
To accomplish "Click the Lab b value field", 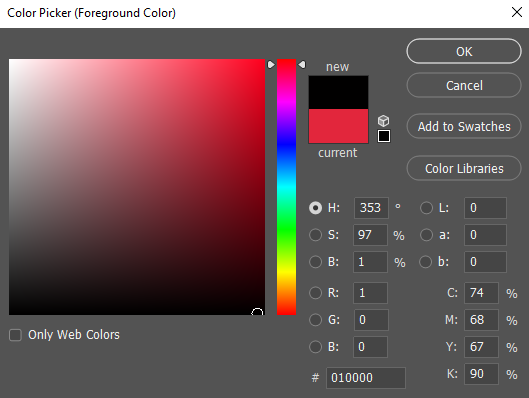I will (485, 262).
